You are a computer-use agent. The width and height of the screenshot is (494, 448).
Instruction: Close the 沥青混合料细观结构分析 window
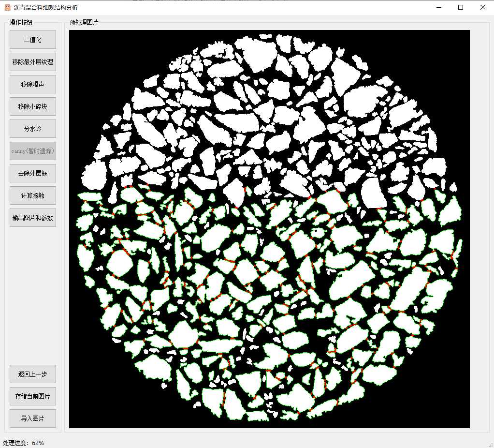tap(482, 7)
